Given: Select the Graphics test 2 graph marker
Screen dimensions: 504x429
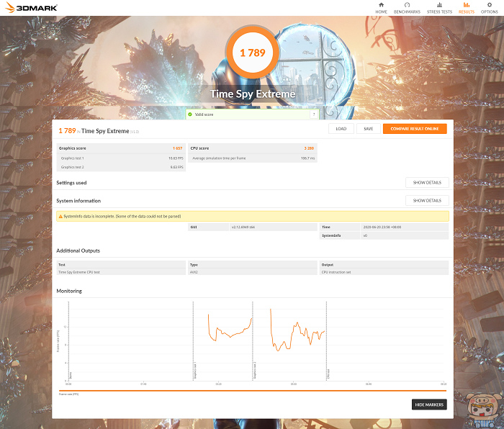Looking at the screenshot, I should [255, 370].
